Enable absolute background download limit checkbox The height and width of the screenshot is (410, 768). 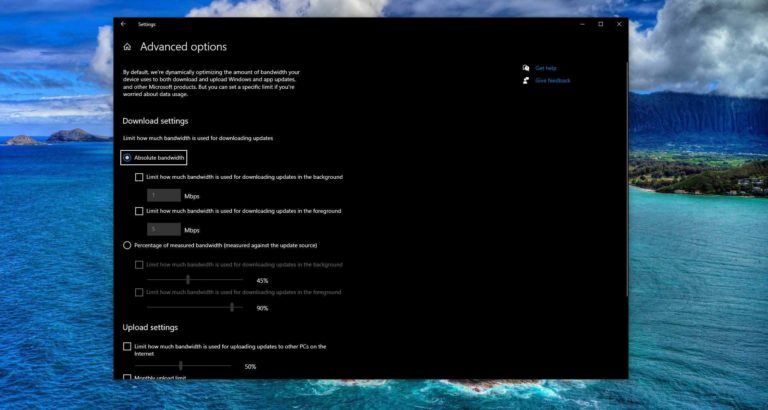click(x=139, y=177)
